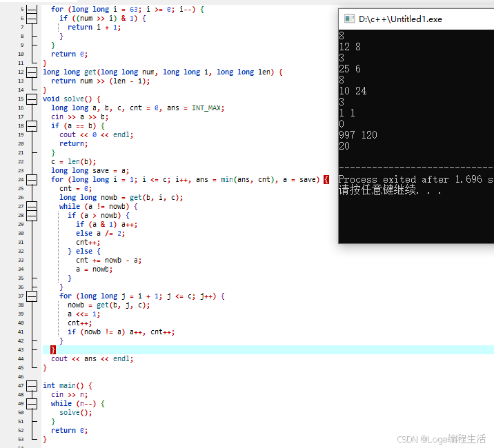The image size is (494, 448).
Task: Click 'INT_MAX' on line 16
Action: point(206,108)
